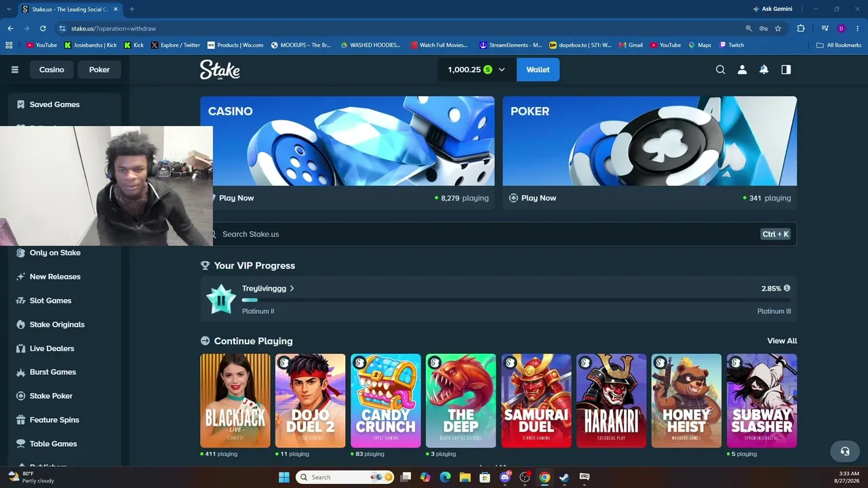Open Chrome three-dot menu
Image resolution: width=868 pixels, height=488 pixels.
pos(857,28)
